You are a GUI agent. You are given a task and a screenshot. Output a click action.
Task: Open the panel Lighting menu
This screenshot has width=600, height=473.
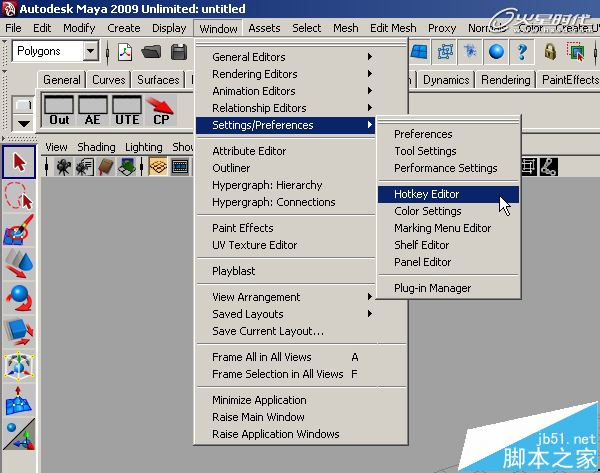(x=143, y=147)
